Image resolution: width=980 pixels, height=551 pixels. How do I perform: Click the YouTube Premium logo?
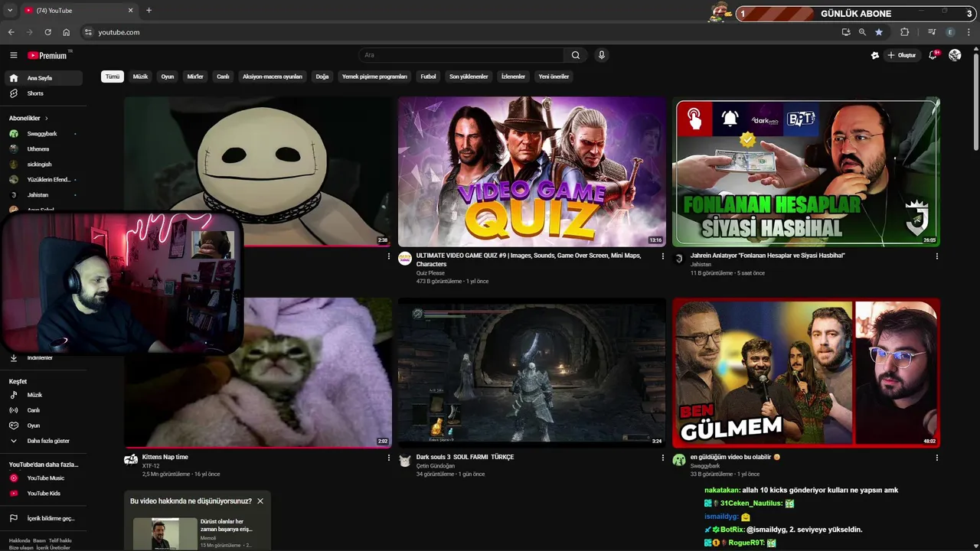point(48,55)
